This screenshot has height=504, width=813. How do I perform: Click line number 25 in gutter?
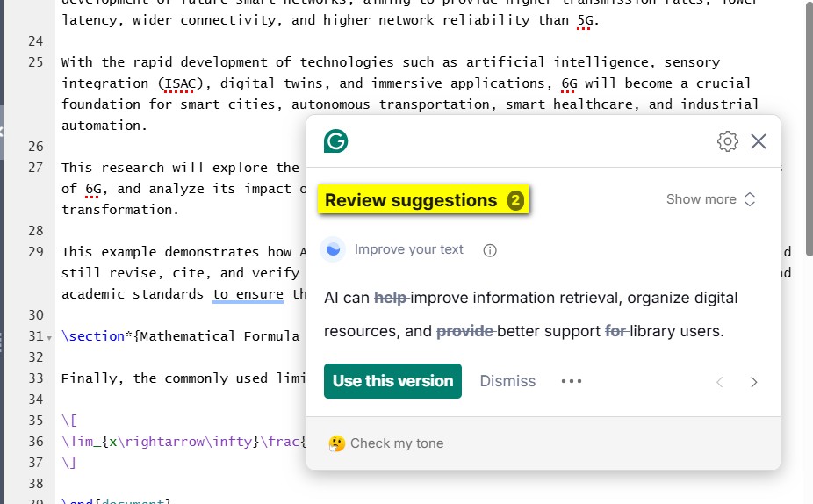36,62
